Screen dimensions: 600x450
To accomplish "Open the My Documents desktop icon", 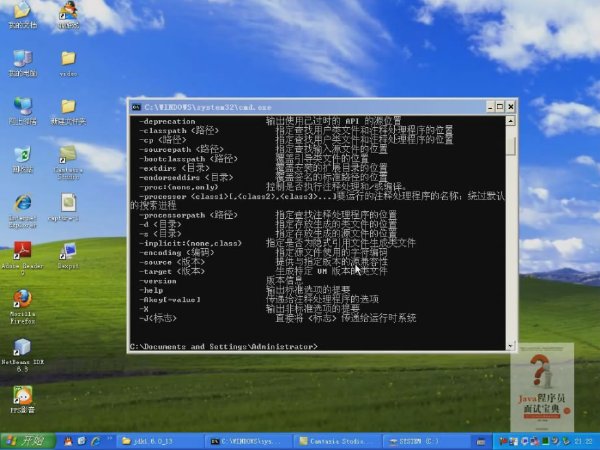I will (22, 15).
